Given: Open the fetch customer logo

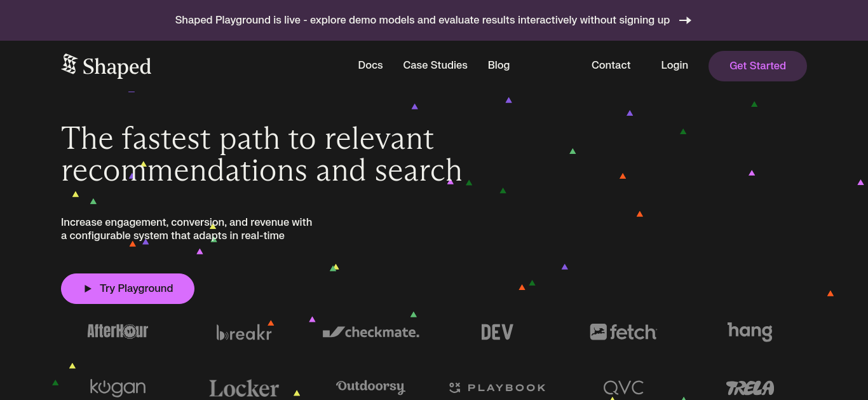Looking at the screenshot, I should pyautogui.click(x=623, y=332).
